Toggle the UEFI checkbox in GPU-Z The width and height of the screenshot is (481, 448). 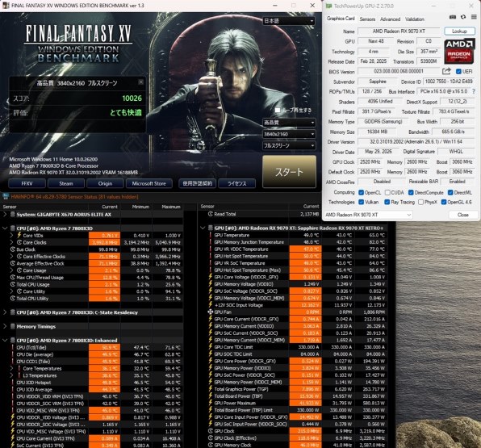(458, 72)
